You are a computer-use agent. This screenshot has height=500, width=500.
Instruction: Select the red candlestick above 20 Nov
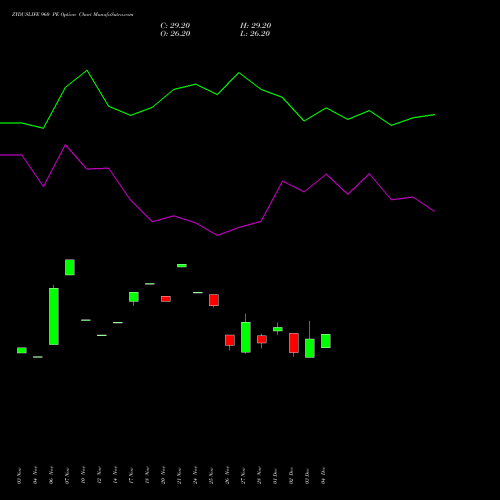pos(166,299)
